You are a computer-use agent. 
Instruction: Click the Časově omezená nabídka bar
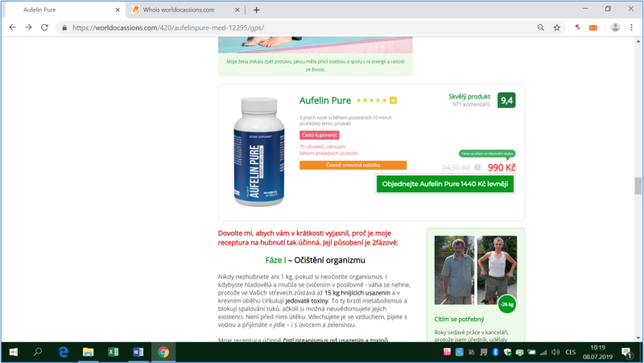click(x=353, y=165)
